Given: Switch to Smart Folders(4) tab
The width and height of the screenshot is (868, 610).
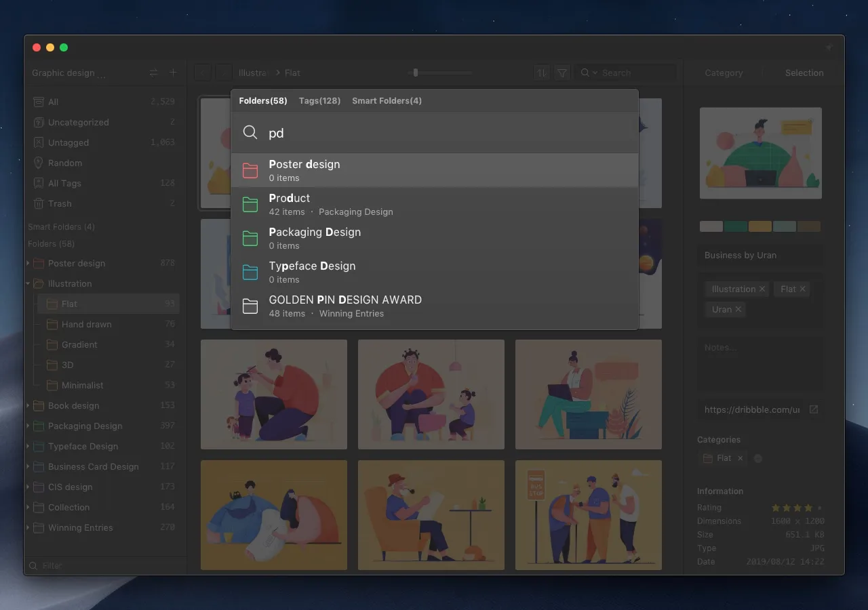Looking at the screenshot, I should (387, 100).
